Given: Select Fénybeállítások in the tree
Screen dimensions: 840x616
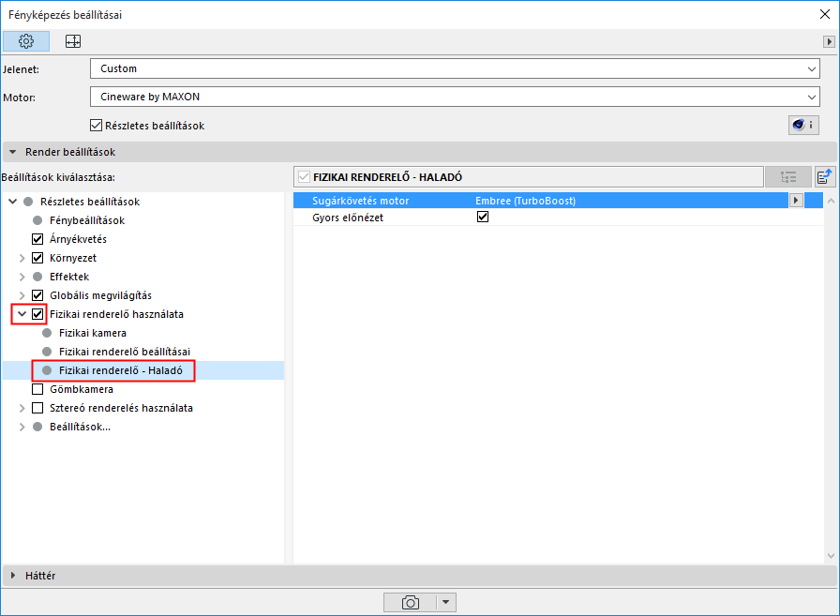Looking at the screenshot, I should point(87,220).
